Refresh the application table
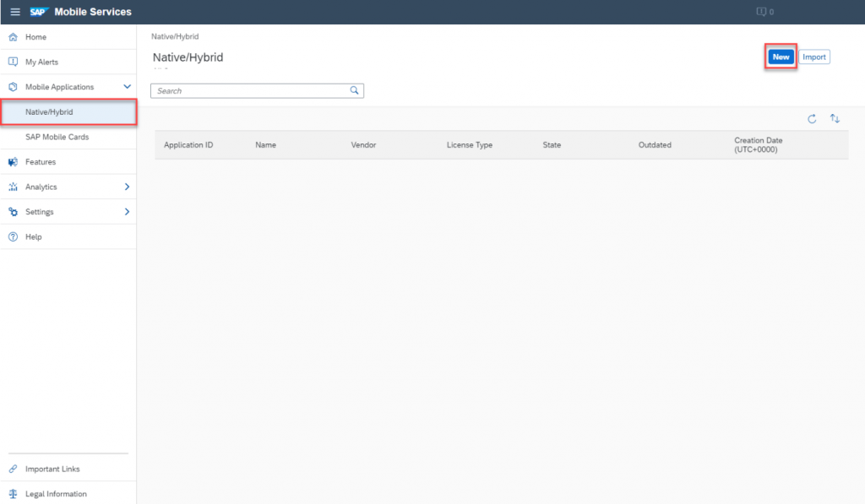 812,119
